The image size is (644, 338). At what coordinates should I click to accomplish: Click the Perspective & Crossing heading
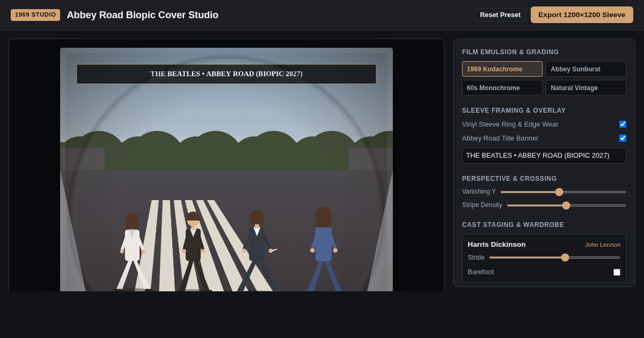point(509,179)
